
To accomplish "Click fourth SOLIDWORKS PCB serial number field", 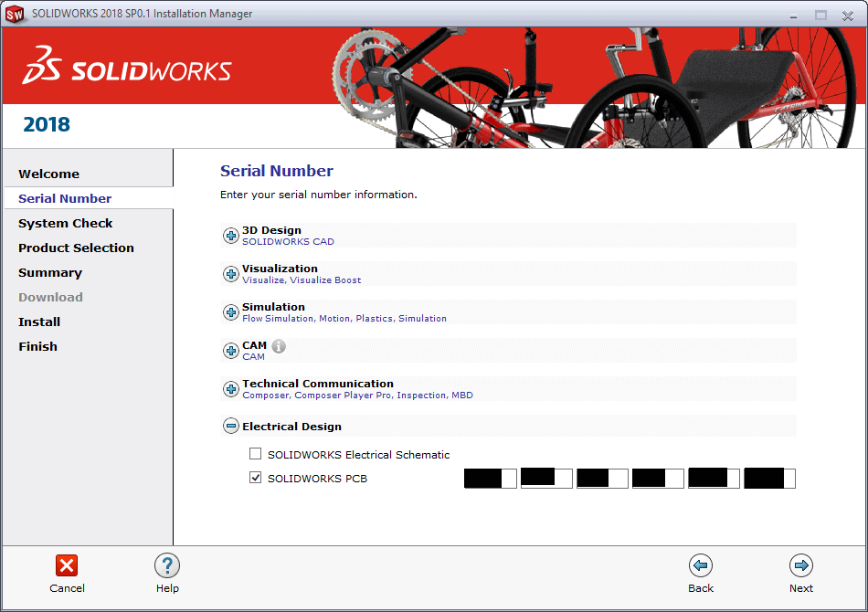I will tap(658, 478).
